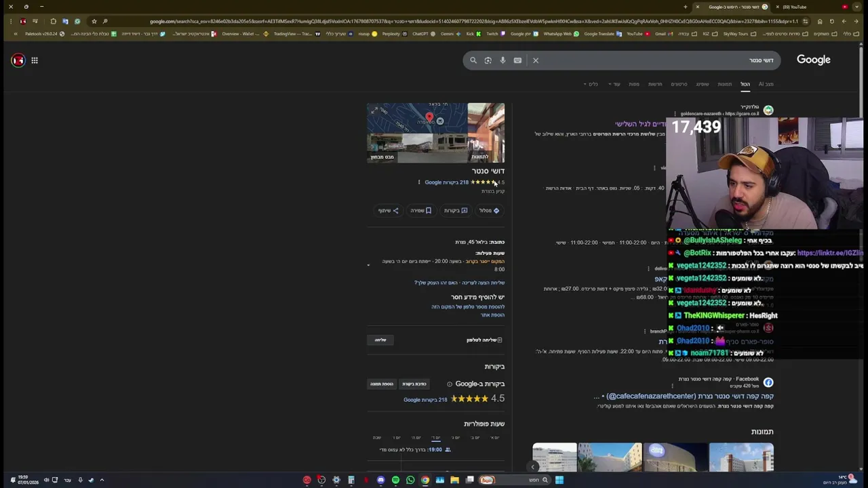This screenshot has width=868, height=488.
Task: Switch to the סרטונים results tab
Action: [679, 84]
